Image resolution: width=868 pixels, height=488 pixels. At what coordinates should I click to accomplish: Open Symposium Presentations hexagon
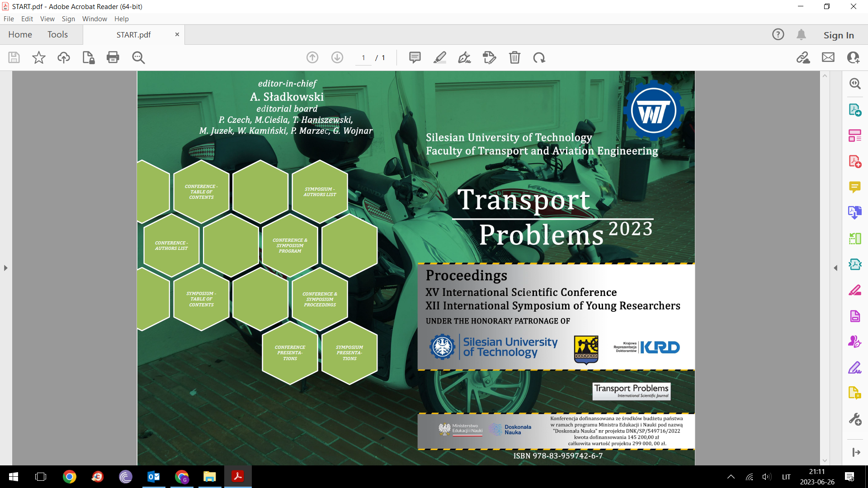(x=349, y=353)
